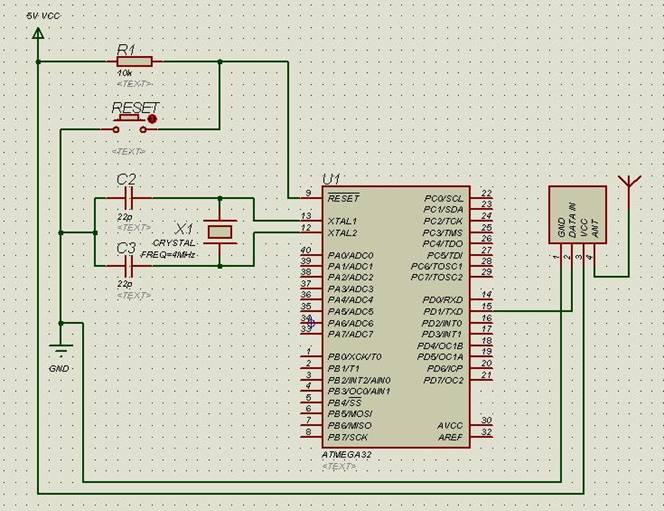Viewport: 664px width, 511px height.
Task: Click the ground terminal symbol
Action: (61, 351)
